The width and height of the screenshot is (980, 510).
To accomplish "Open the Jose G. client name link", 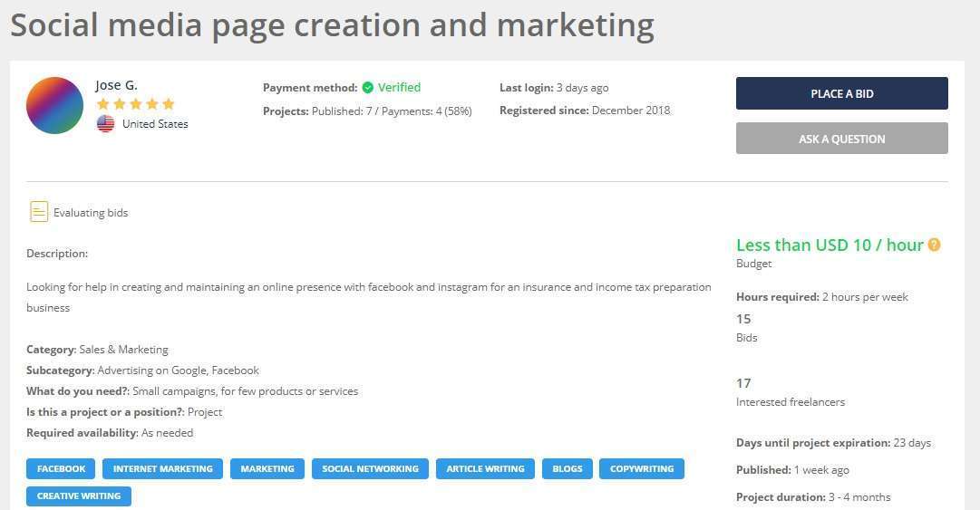I will [116, 85].
